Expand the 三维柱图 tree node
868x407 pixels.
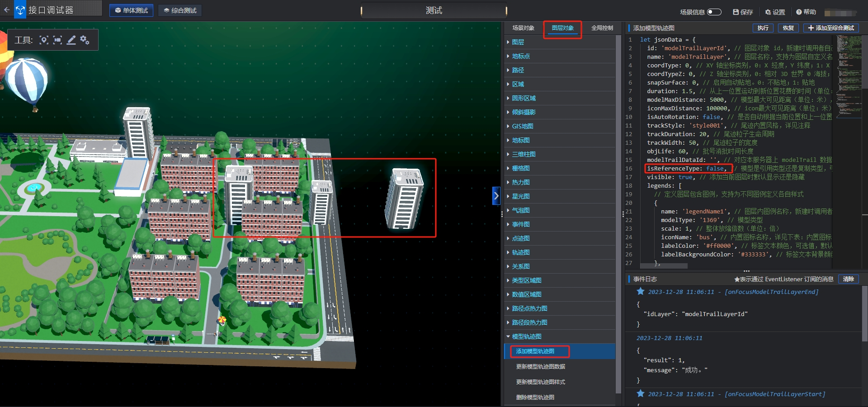560,154
